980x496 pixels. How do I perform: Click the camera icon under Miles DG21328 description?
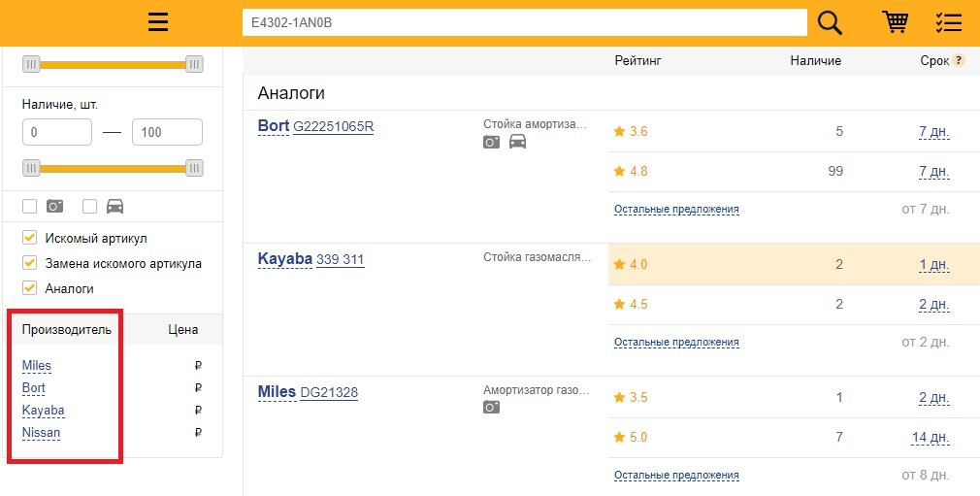pyautogui.click(x=491, y=407)
